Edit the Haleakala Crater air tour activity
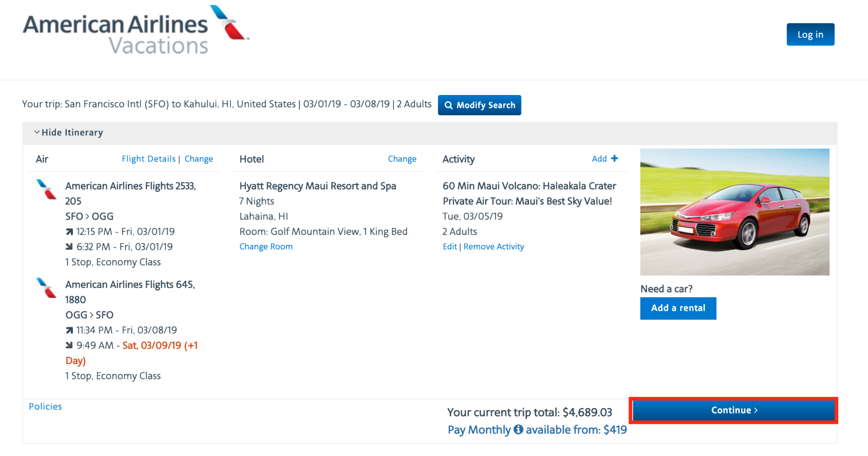Viewport: 868px width, 456px height. [x=449, y=246]
